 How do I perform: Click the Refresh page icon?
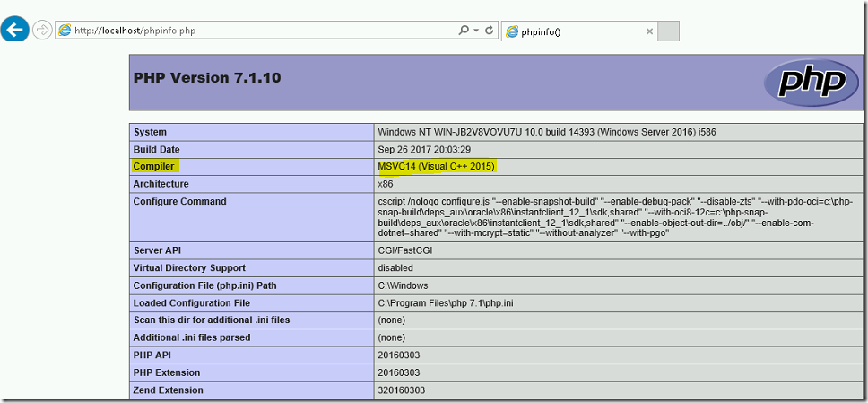(490, 31)
